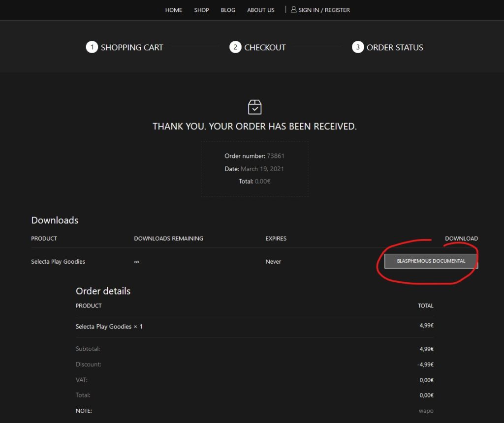Open the BLOG menu link

pyautogui.click(x=228, y=10)
